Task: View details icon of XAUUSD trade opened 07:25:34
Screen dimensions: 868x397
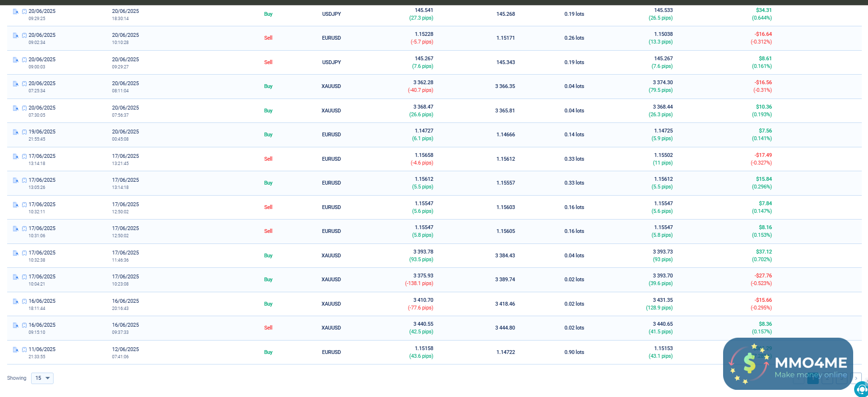Action: point(15,84)
